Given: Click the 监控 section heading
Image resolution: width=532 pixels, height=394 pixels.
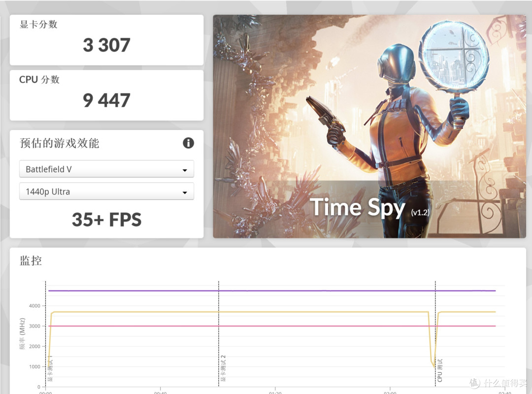Looking at the screenshot, I should coord(31,261).
